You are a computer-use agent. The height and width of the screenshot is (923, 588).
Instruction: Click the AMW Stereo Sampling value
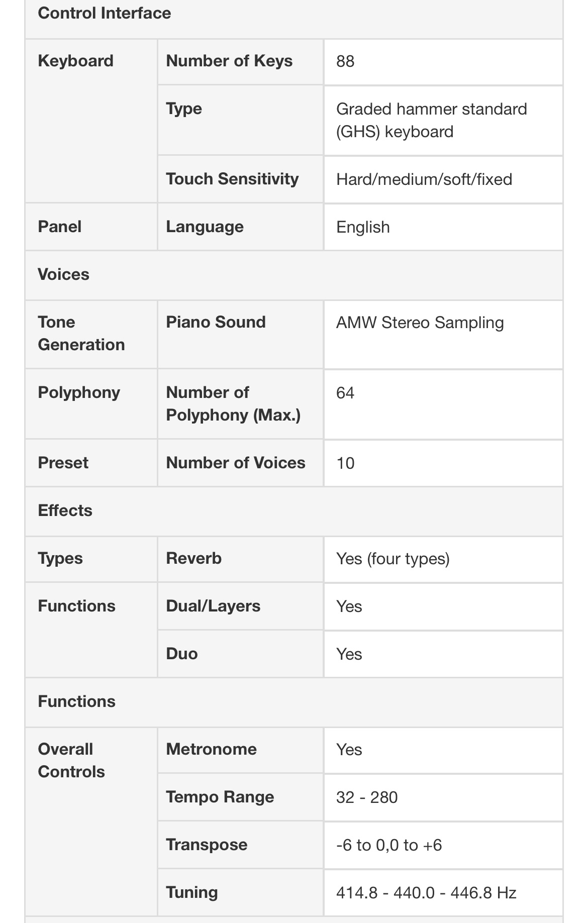[420, 323]
